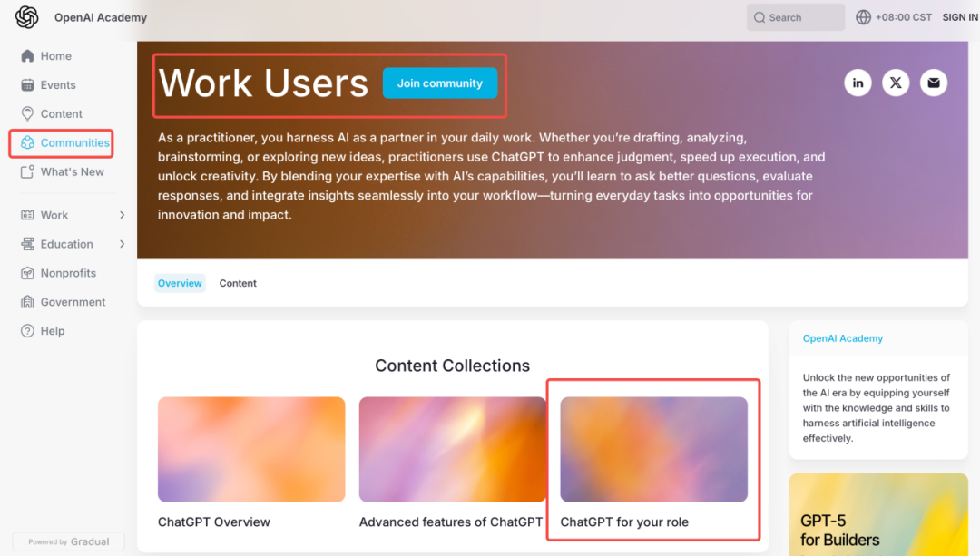The image size is (980, 556).
Task: Open the +08:00 CST timezone selector
Action: tap(894, 17)
